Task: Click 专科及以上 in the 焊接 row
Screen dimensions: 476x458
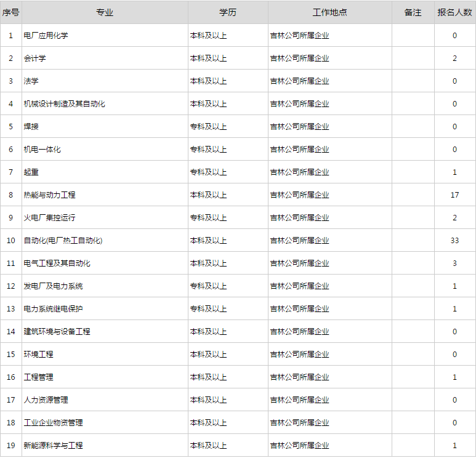Action: pyautogui.click(x=208, y=127)
